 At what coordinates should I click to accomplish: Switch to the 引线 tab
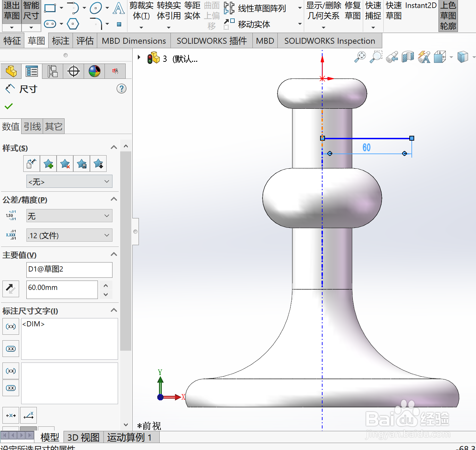32,126
